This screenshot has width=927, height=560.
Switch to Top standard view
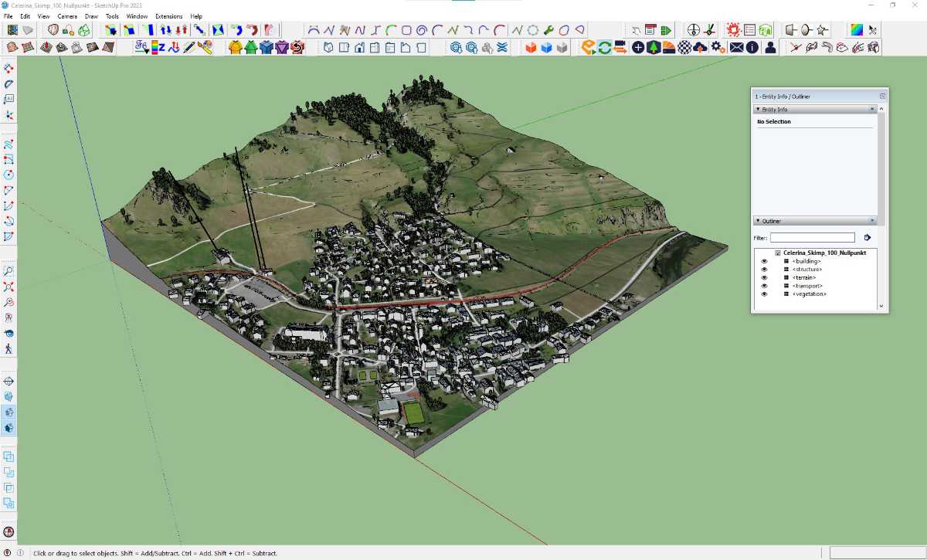[x=344, y=47]
